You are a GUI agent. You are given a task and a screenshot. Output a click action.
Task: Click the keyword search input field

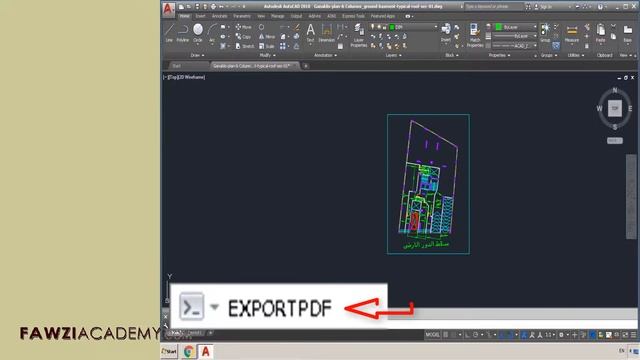[x=494, y=7]
